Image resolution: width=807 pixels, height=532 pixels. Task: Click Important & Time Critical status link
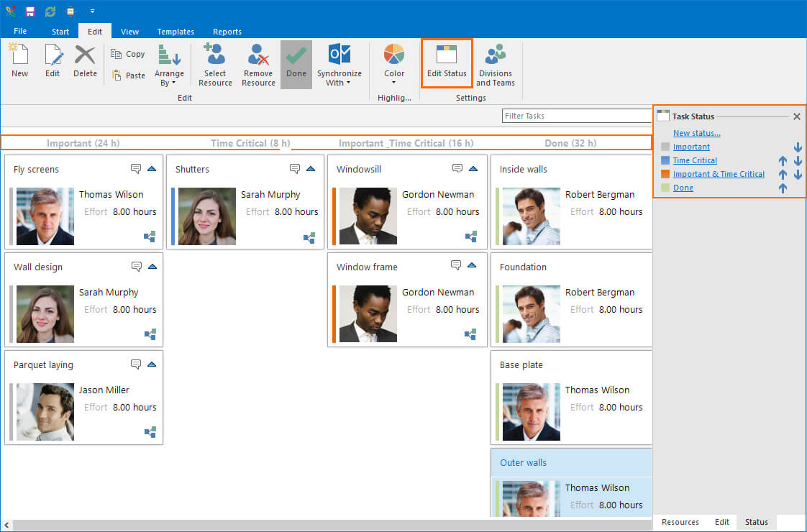[719, 174]
